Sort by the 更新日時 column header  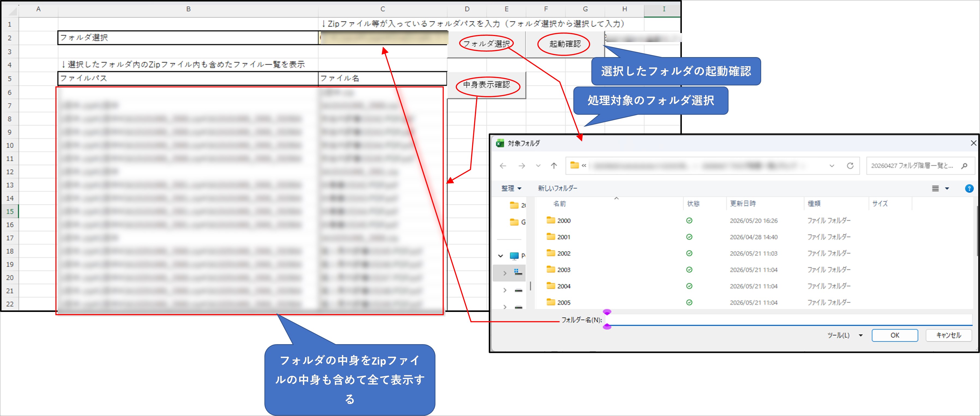pyautogui.click(x=743, y=203)
